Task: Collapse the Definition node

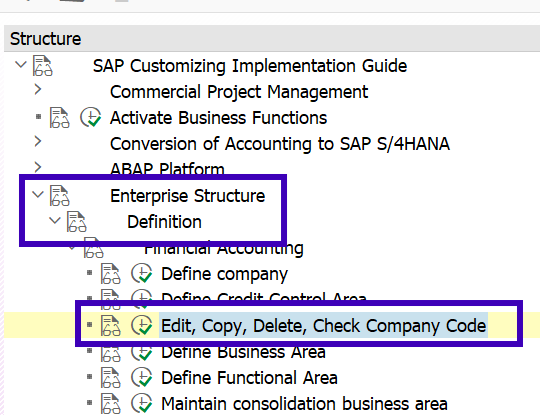Action: coord(55,220)
